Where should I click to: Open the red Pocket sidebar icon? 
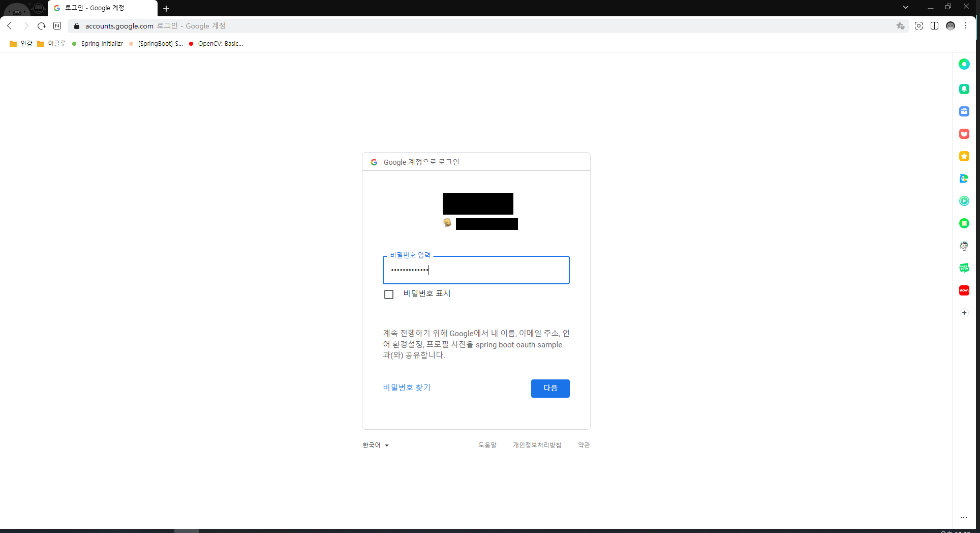click(x=964, y=134)
